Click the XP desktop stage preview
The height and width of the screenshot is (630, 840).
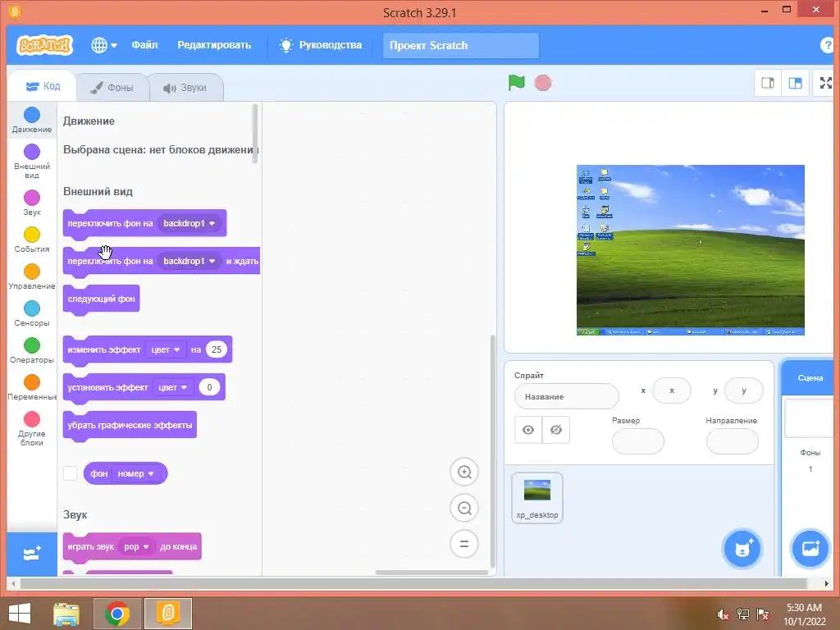(x=691, y=250)
